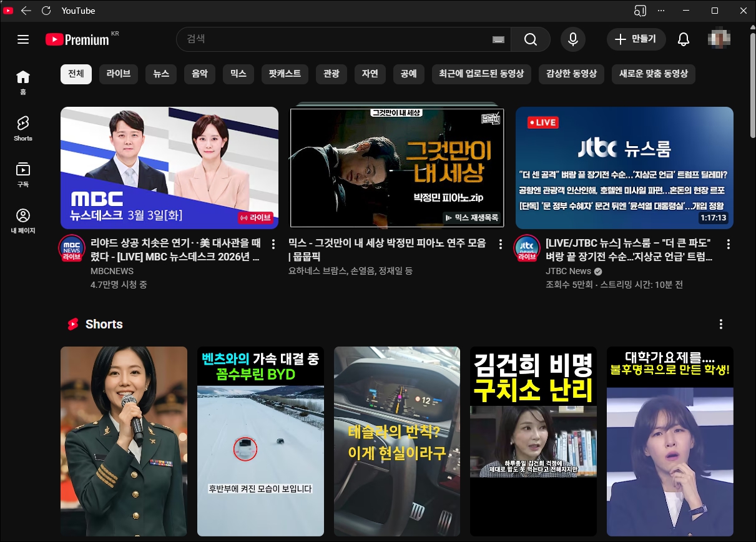Screen dimensions: 756x542
Task: Start a voice search with the microphone icon
Action: [572, 39]
